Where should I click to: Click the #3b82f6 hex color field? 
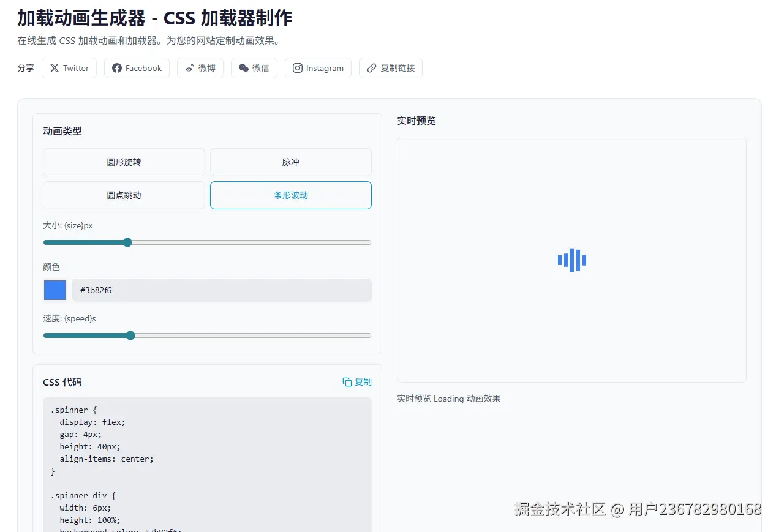click(x=222, y=290)
